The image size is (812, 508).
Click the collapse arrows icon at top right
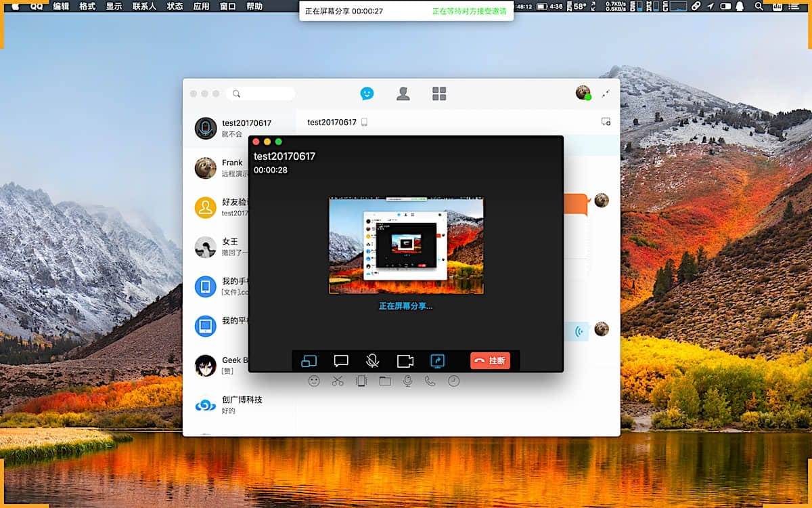pyautogui.click(x=606, y=93)
